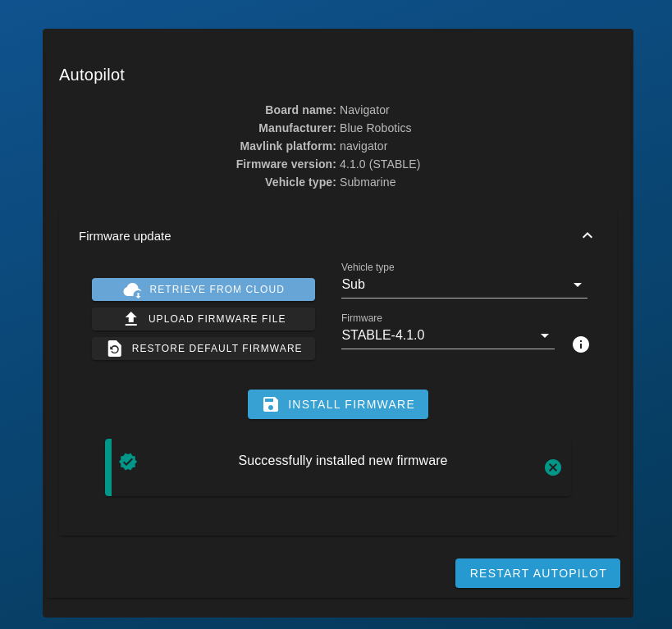Click the dropdown arrow beside Vehicle type

coord(578,285)
